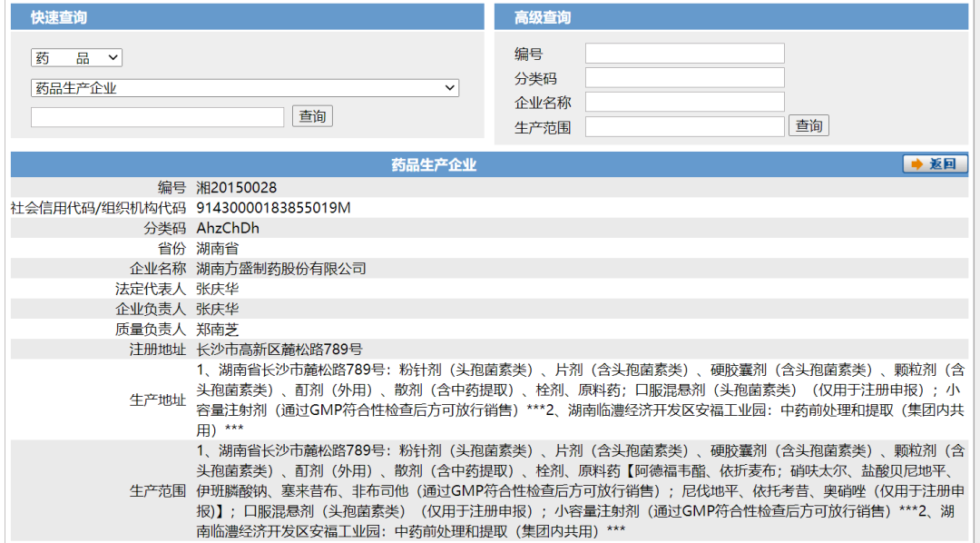Click the 注册地址 value 长沙市高新区麓松路789号
Viewport: 980px width, 543px height.
pyautogui.click(x=279, y=349)
